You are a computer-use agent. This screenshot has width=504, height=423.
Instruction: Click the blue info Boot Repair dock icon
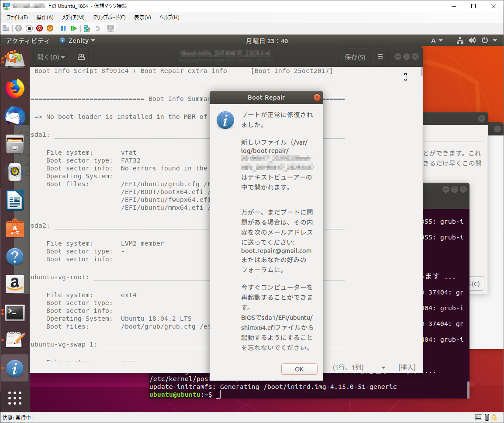(15, 368)
